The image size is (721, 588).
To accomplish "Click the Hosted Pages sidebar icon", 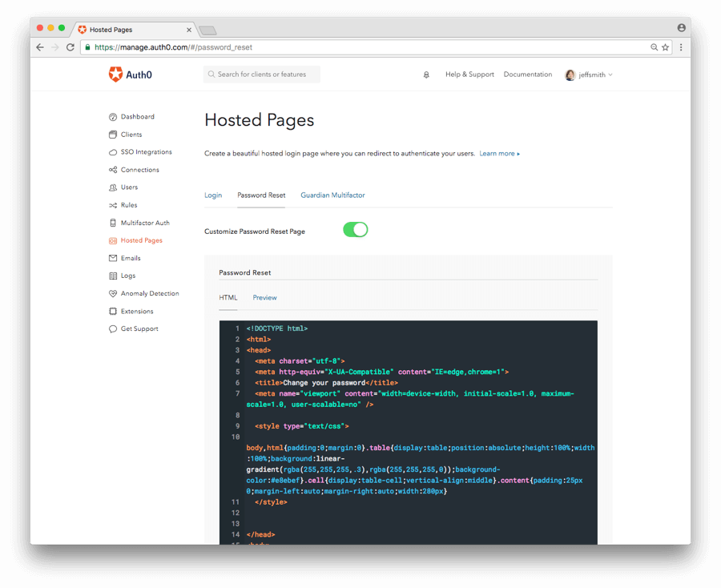I will click(113, 240).
